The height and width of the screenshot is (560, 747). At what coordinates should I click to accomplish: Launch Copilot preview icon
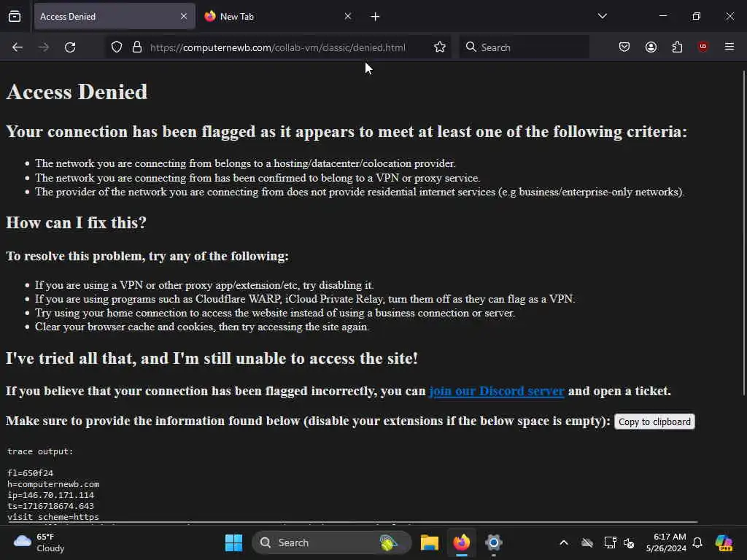(x=724, y=542)
